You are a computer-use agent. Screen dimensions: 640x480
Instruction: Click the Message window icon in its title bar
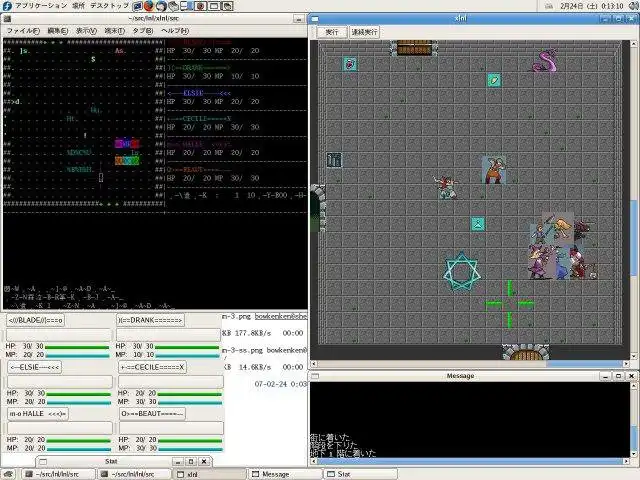click(x=315, y=376)
